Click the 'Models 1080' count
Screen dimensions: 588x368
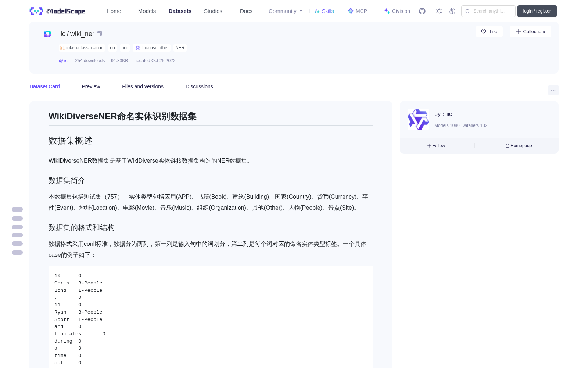pos(447,125)
